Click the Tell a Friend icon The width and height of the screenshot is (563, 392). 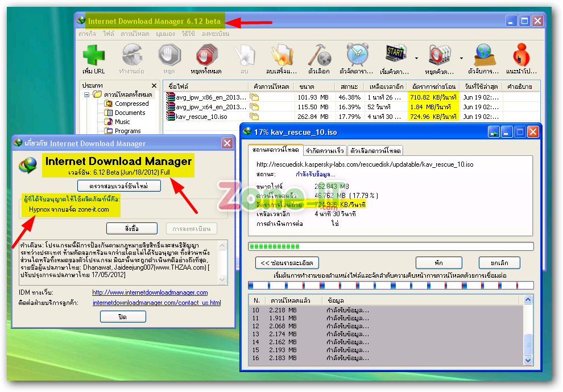point(521,55)
